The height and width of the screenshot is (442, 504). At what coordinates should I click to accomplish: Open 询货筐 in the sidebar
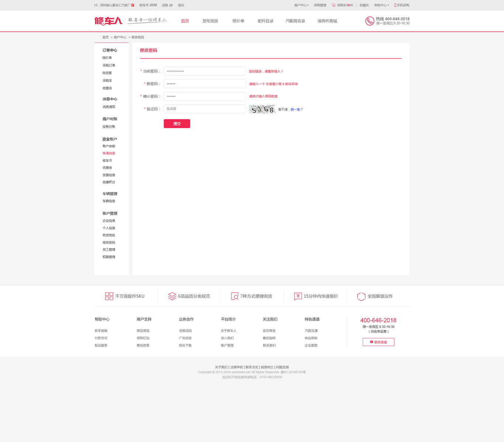[107, 73]
